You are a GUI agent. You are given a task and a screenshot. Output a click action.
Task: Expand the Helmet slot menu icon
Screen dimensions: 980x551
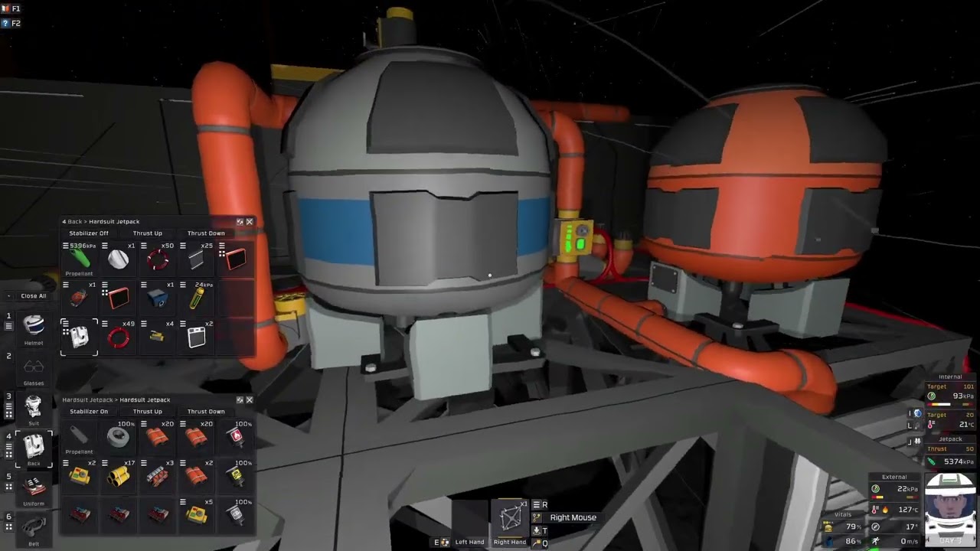pyautogui.click(x=9, y=327)
